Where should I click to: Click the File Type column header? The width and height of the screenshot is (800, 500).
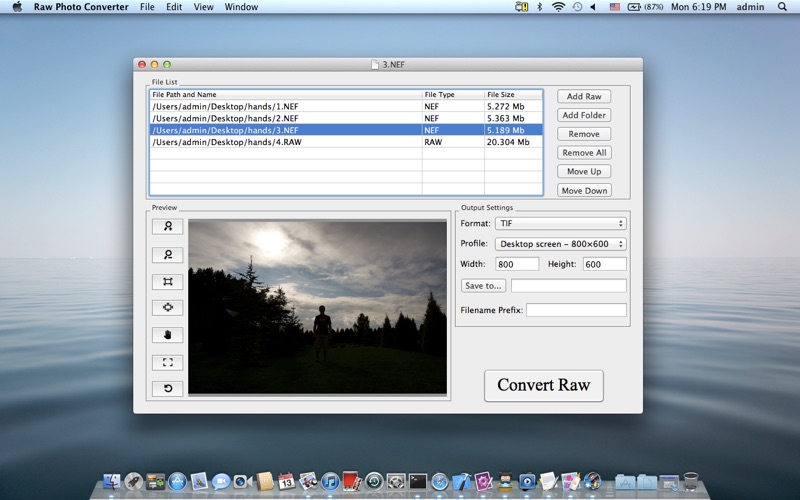click(x=453, y=94)
